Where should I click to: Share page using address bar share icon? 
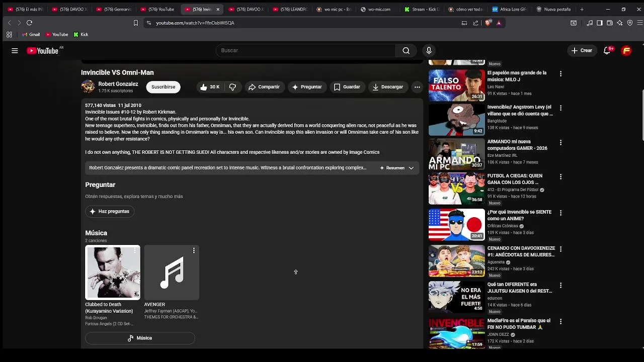[475, 23]
